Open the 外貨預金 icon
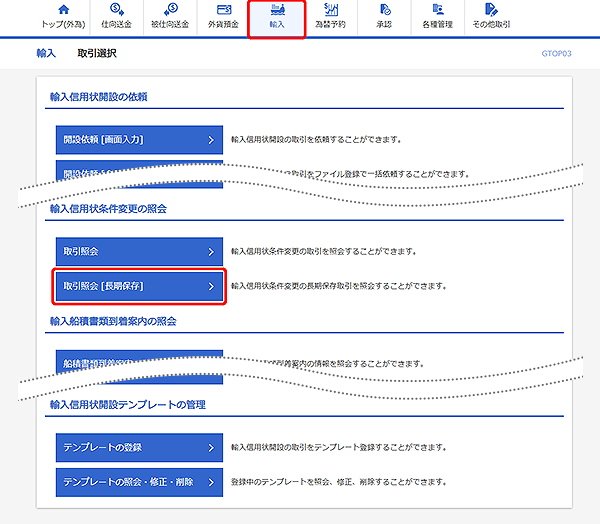600x524 pixels. (224, 10)
